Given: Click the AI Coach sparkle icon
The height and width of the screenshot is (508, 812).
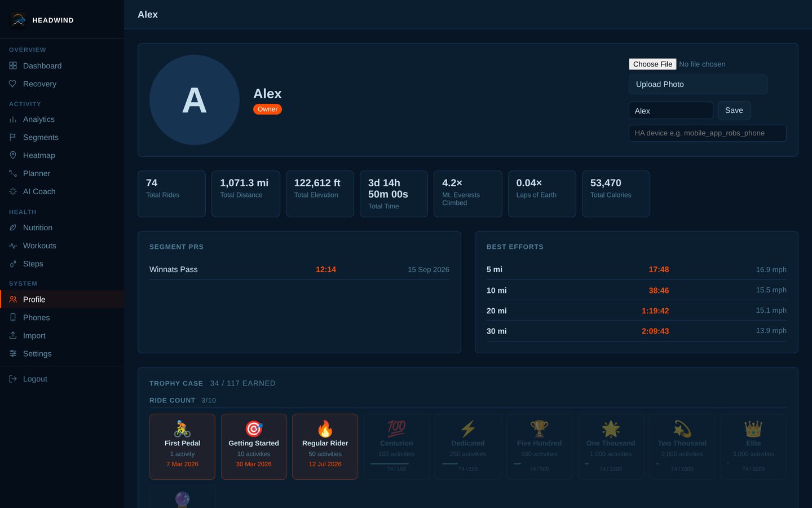Looking at the screenshot, I should (x=13, y=191).
